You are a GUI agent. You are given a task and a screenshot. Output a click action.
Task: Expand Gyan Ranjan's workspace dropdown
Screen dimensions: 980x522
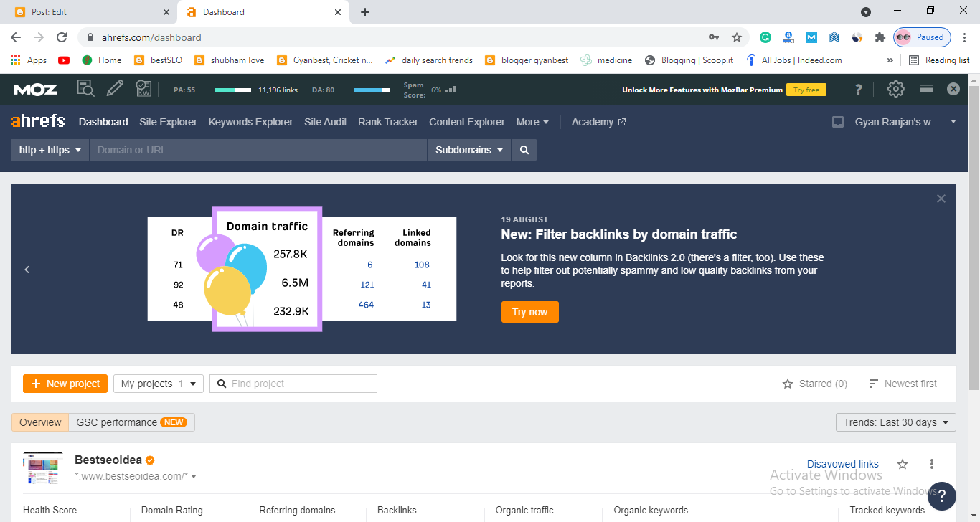tap(905, 122)
